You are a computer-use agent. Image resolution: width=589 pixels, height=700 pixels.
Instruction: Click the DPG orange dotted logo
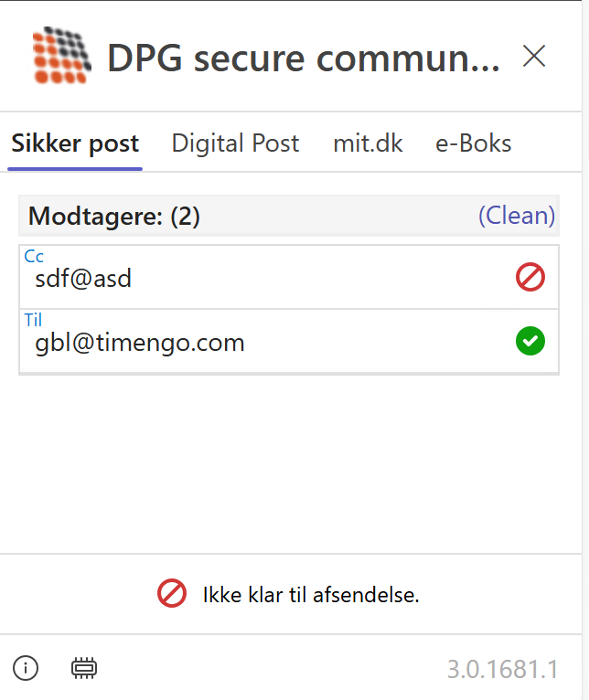coord(62,58)
